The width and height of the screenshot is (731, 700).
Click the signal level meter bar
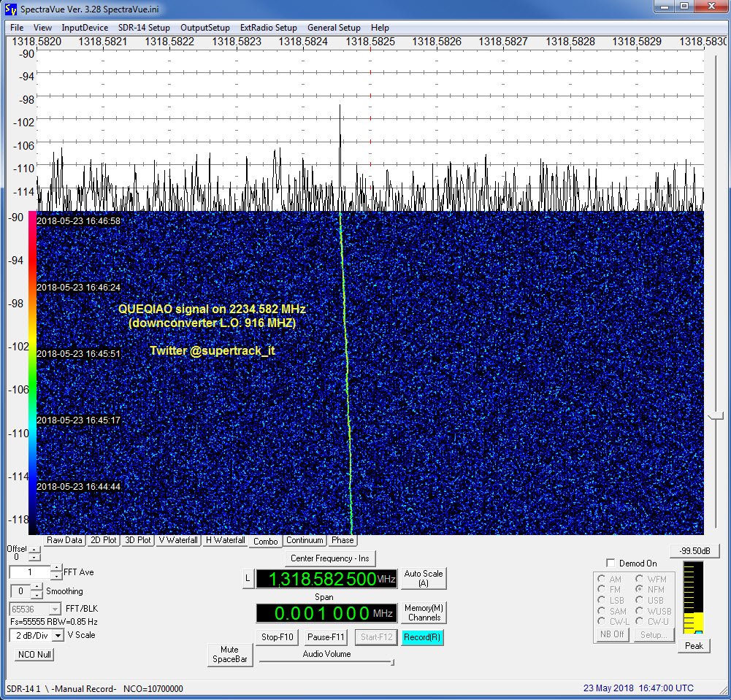693,598
